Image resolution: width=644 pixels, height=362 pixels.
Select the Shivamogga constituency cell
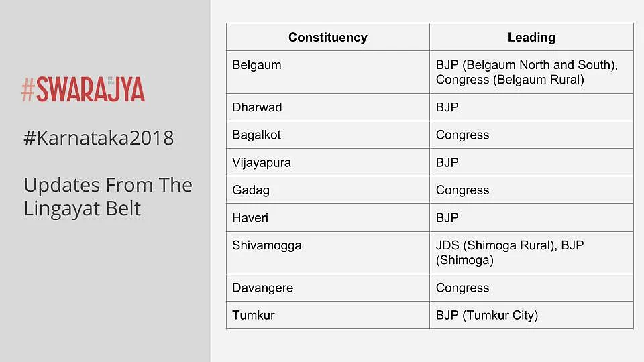click(328, 253)
